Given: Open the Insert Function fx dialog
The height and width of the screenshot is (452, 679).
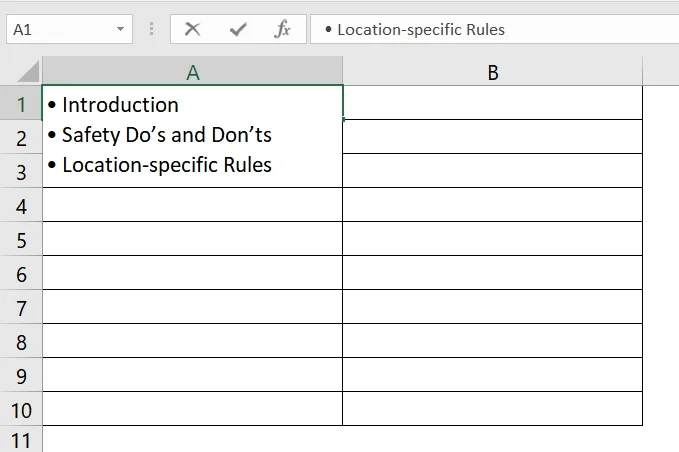Looking at the screenshot, I should [282, 29].
